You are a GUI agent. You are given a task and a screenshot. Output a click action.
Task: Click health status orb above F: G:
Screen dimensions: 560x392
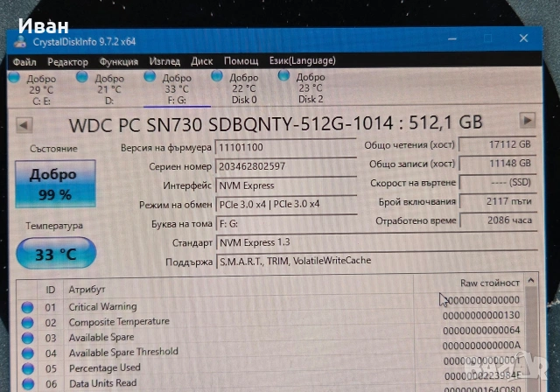pyautogui.click(x=150, y=75)
